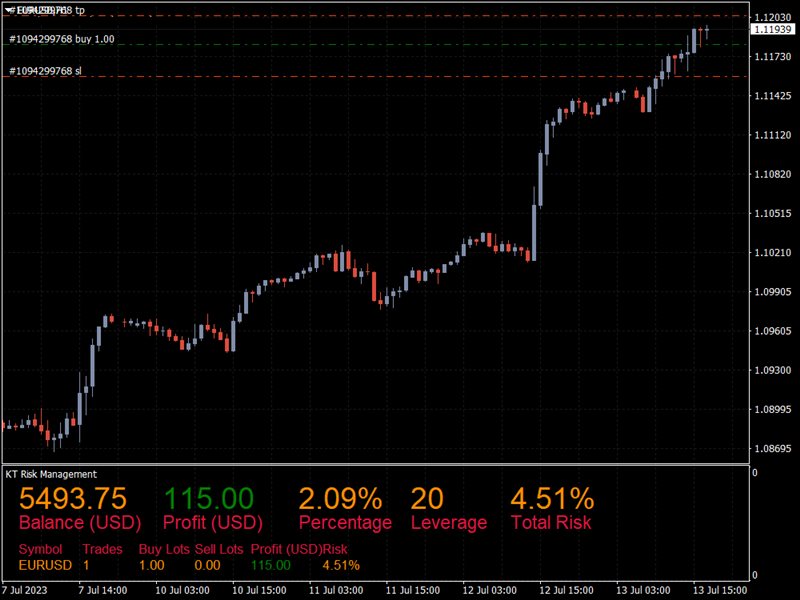Click the 1.11730 price axis label
This screenshot has width=800, height=600.
click(x=773, y=57)
